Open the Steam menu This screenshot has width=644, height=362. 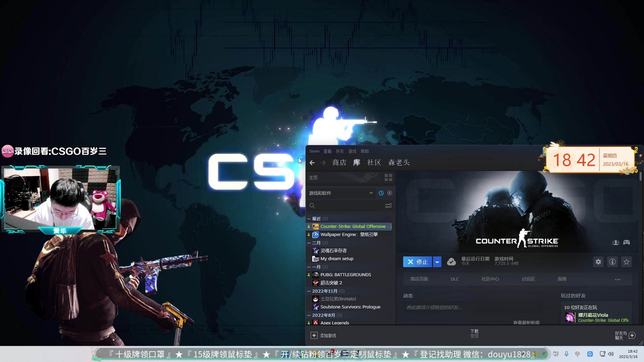pos(314,151)
